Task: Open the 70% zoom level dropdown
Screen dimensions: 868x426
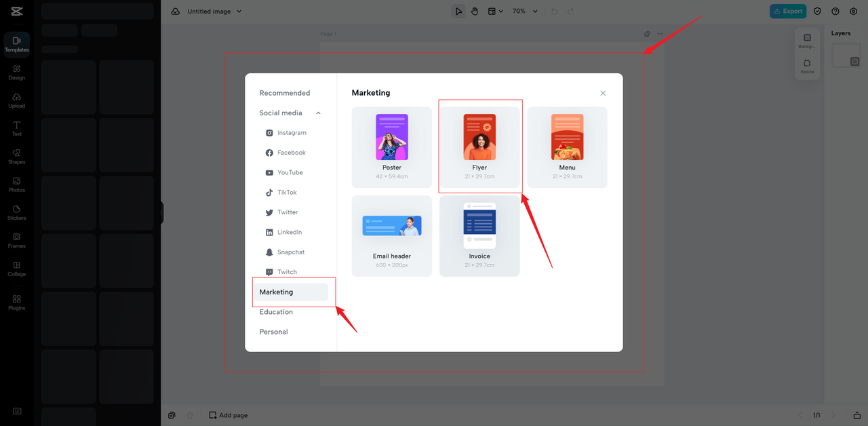Action: 526,12
